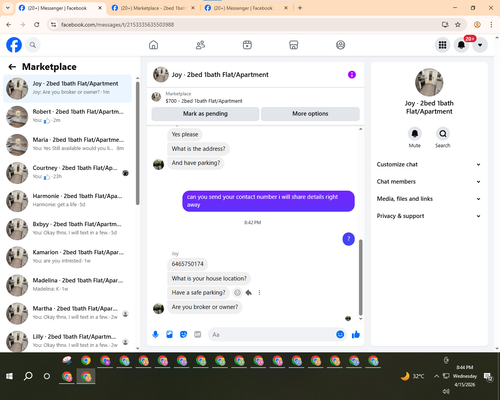Screen dimensions: 500x400
Task: Open a new browser tab
Action: [300, 8]
